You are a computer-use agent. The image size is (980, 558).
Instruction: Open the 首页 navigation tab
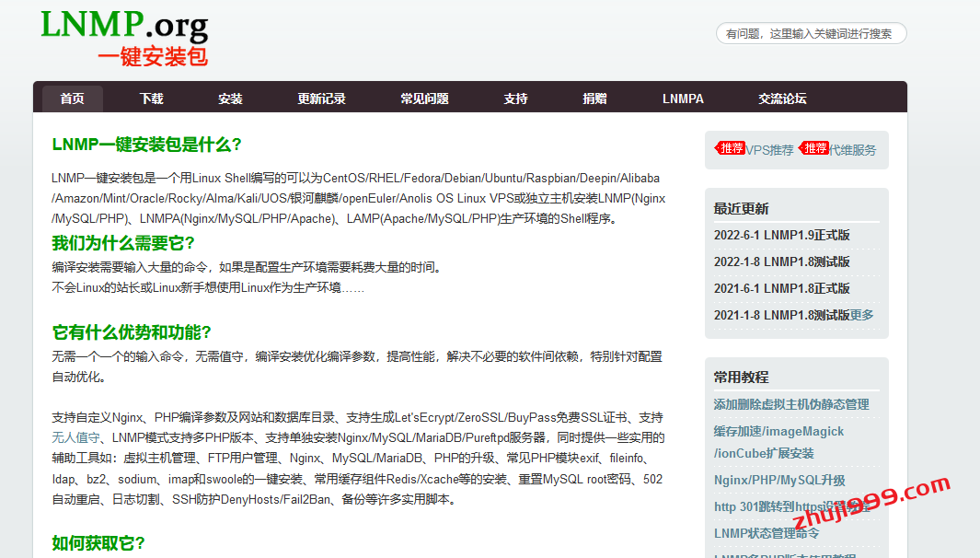pyautogui.click(x=73, y=99)
